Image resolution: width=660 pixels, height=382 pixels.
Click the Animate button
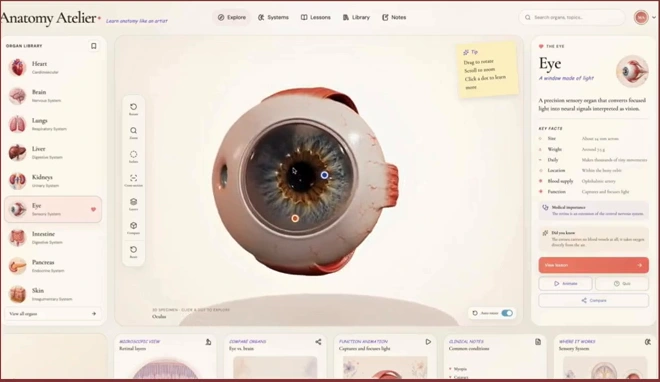tap(565, 284)
